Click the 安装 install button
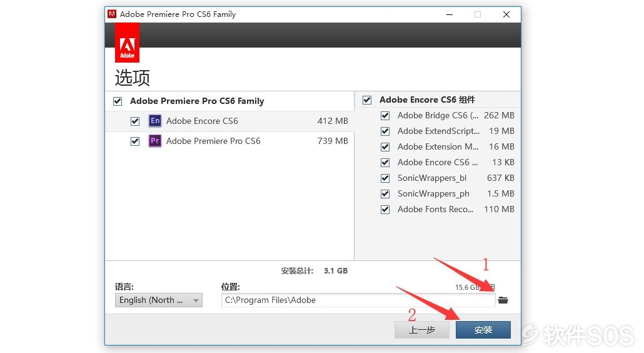 pyautogui.click(x=483, y=330)
